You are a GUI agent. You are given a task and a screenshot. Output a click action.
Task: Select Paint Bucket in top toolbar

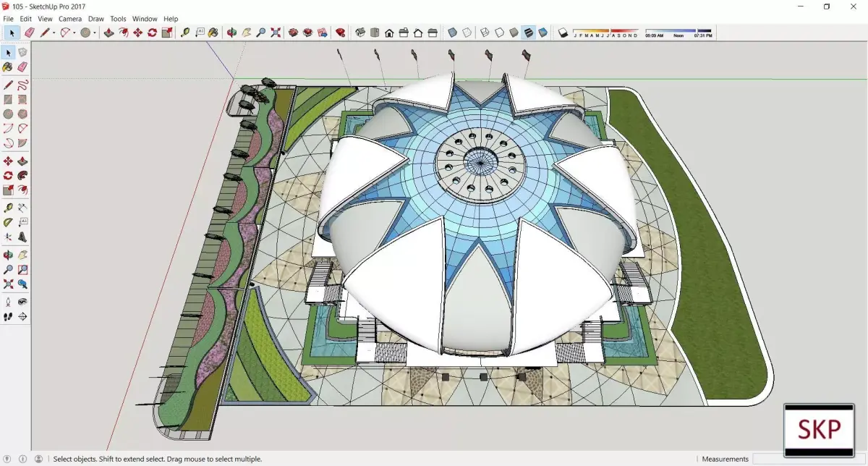coord(213,33)
